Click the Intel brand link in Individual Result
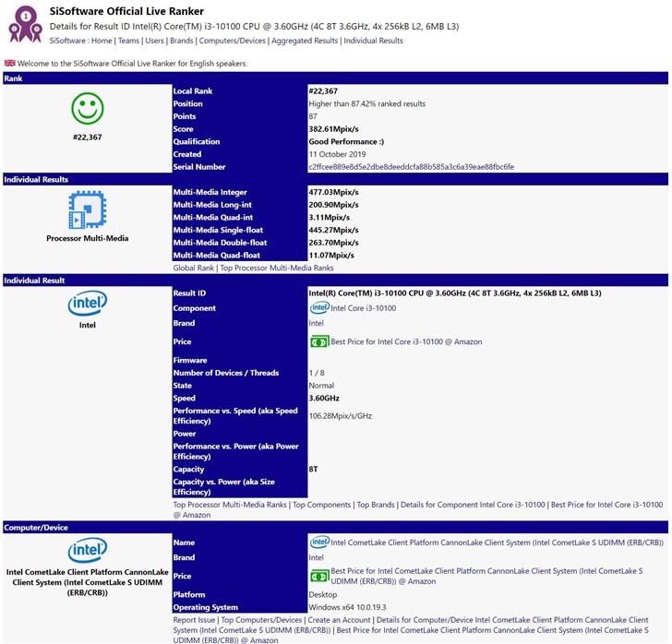 (317, 323)
